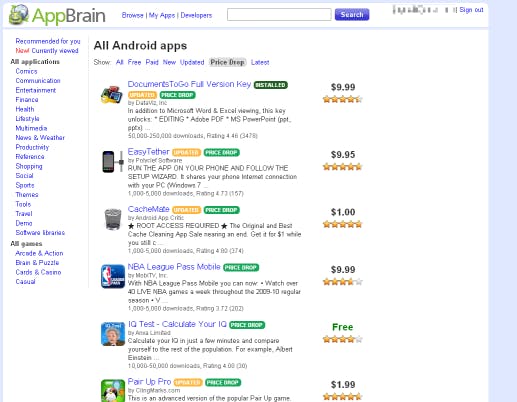Open the Software libraries category

point(40,233)
